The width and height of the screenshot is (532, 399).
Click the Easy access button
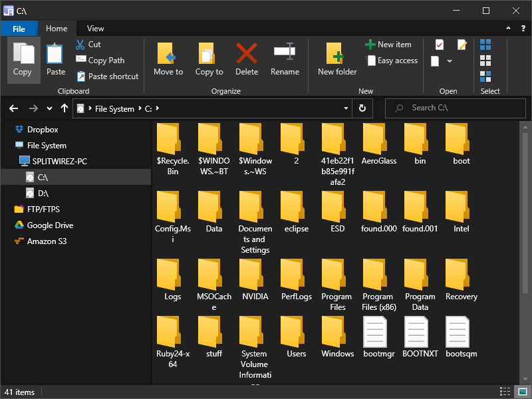coord(392,61)
